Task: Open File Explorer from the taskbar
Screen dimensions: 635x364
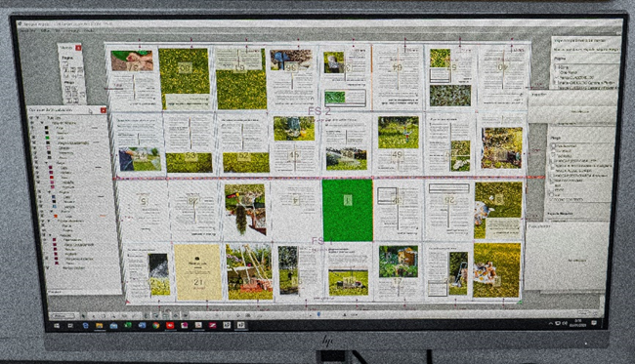Action: [x=100, y=326]
